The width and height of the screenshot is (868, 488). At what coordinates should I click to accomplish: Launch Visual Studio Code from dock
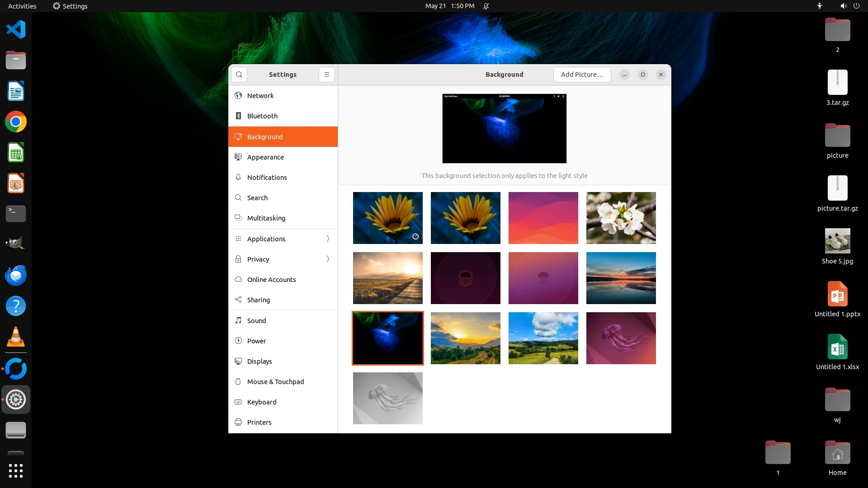click(x=16, y=30)
